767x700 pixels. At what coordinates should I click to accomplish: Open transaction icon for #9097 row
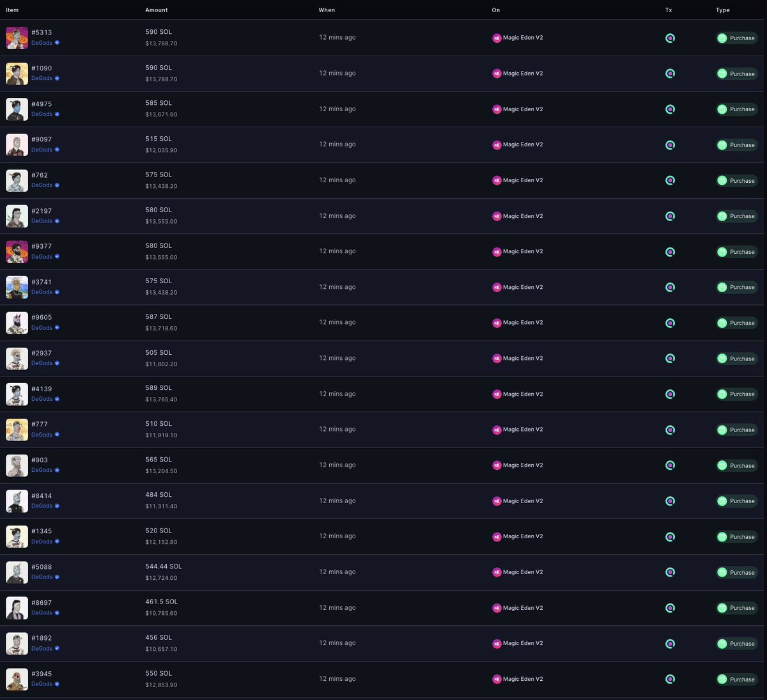click(x=670, y=145)
